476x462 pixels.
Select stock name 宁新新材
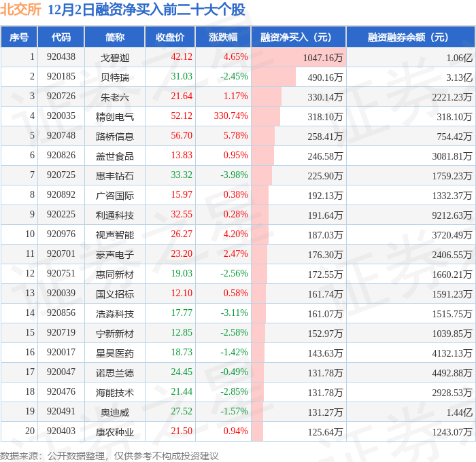tap(115, 334)
